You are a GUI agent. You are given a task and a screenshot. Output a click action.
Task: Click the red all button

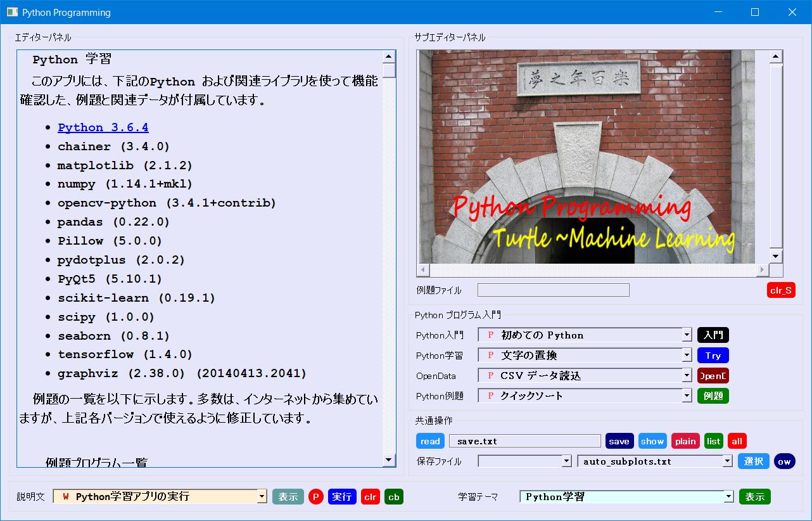[737, 441]
